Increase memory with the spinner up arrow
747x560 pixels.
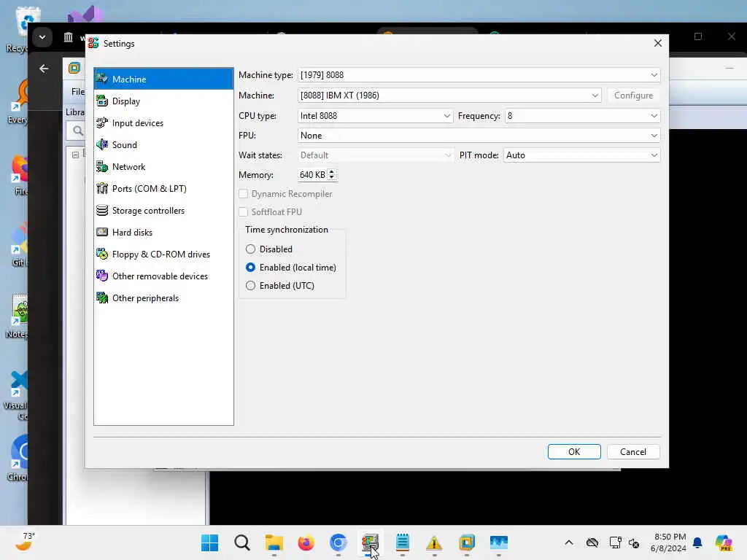pos(332,172)
